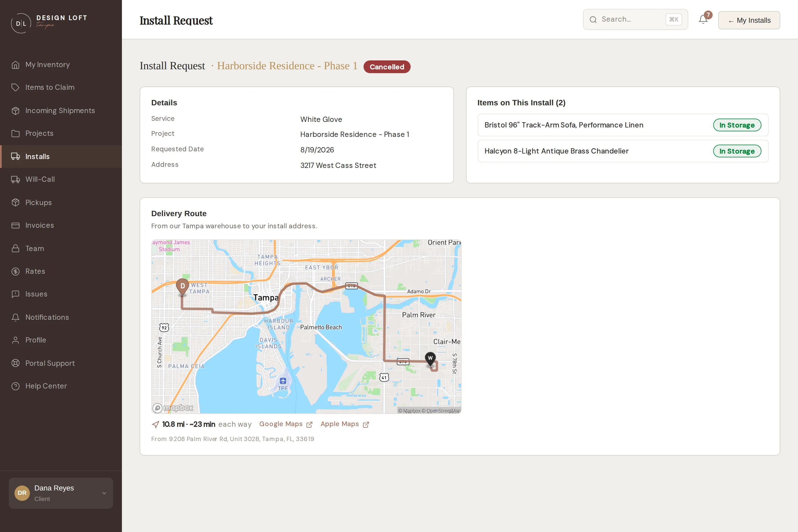Click In Storage badge for Bristol sofa

click(x=737, y=125)
